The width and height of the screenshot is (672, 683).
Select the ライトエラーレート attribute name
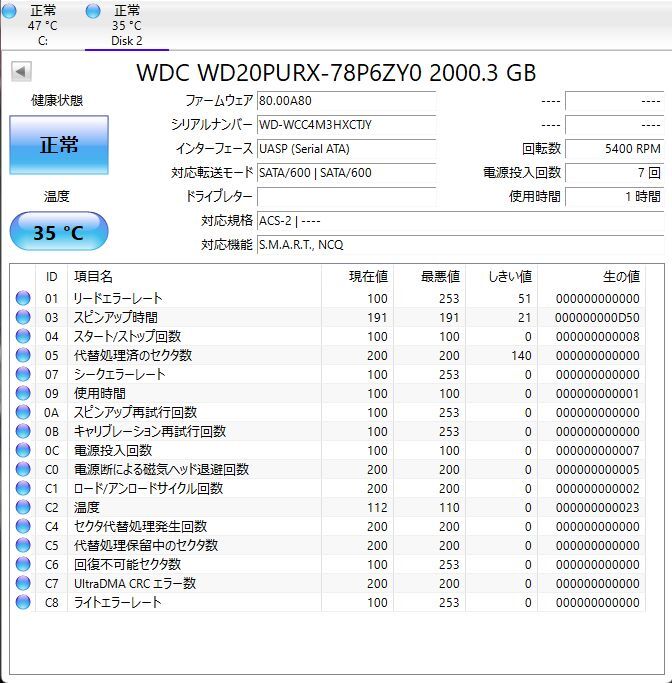118,602
